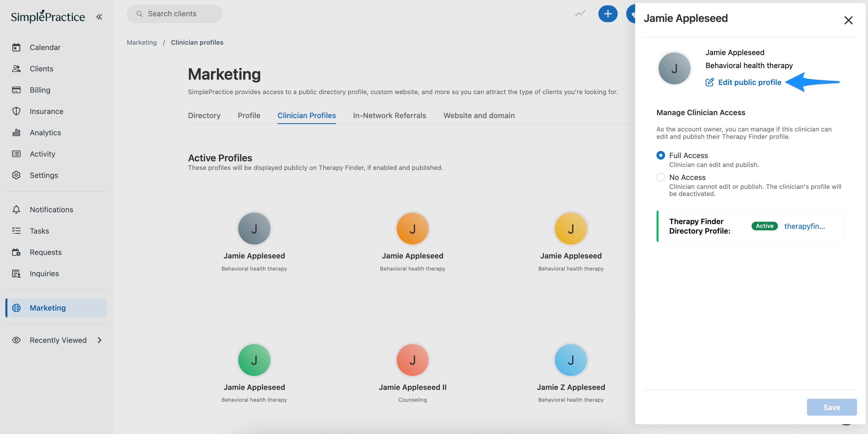Click the Edit public profile link
The width and height of the screenshot is (868, 434).
(750, 82)
